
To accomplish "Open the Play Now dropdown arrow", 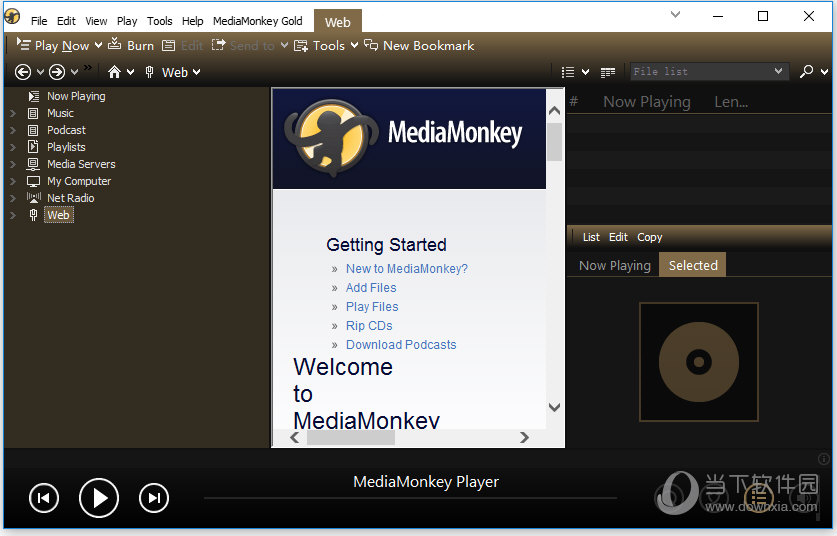I will click(x=98, y=45).
